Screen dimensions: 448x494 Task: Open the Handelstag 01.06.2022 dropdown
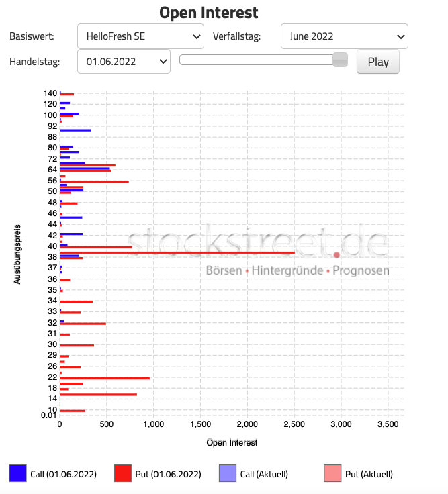pos(124,62)
